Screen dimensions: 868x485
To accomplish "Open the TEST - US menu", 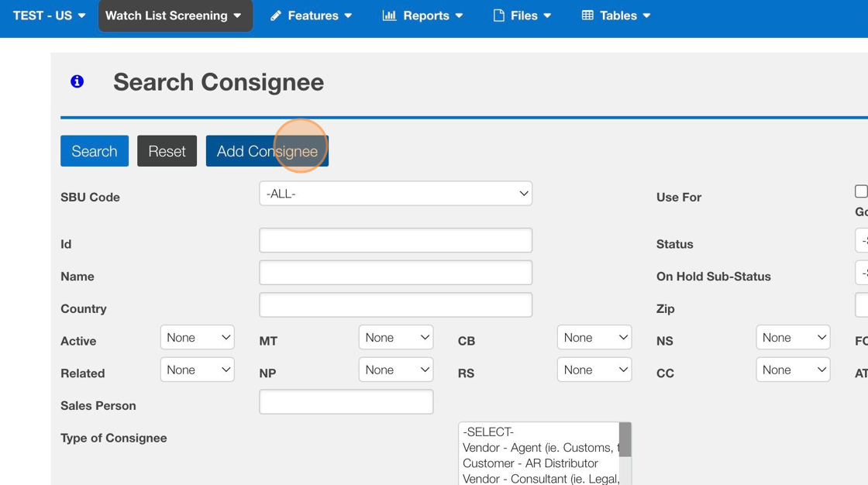I will [49, 15].
